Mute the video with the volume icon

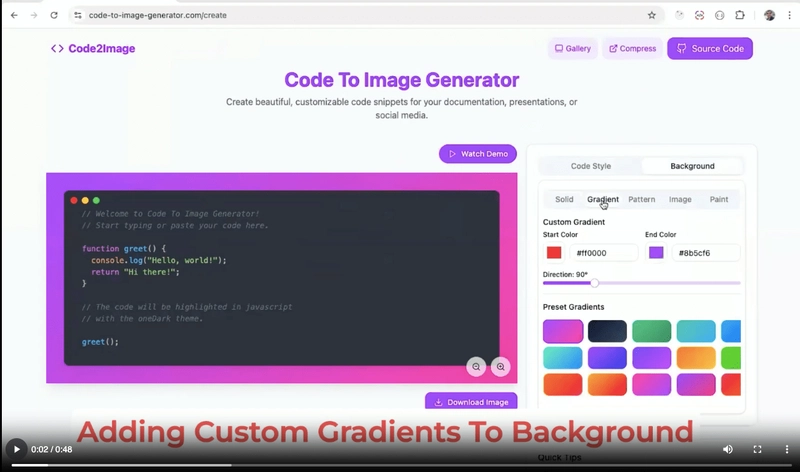point(728,449)
